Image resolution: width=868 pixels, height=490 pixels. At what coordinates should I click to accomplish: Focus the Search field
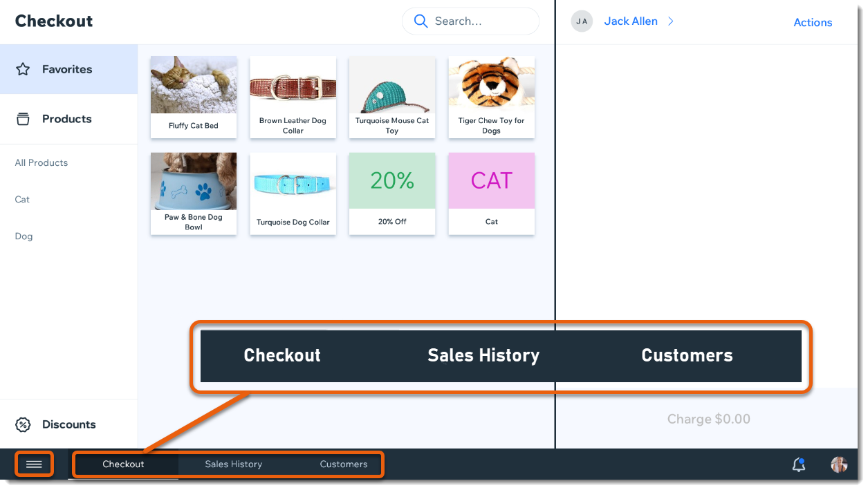tap(470, 21)
